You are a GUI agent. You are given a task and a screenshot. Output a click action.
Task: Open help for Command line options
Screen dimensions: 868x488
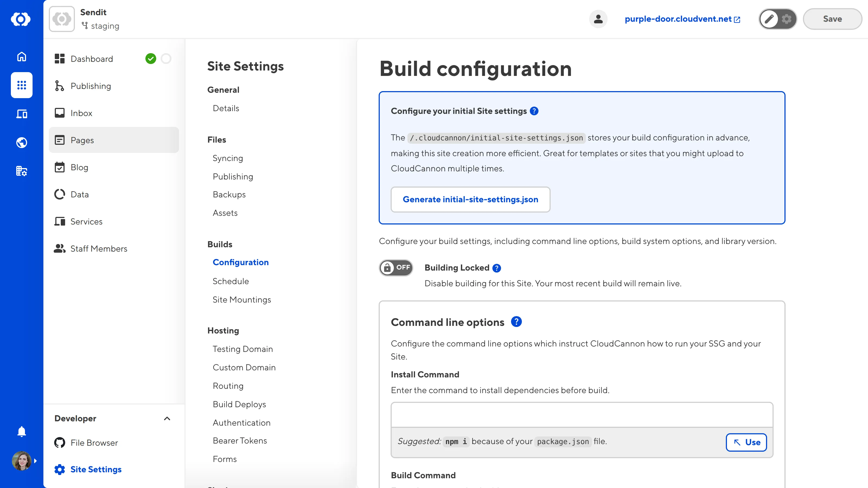click(x=516, y=322)
